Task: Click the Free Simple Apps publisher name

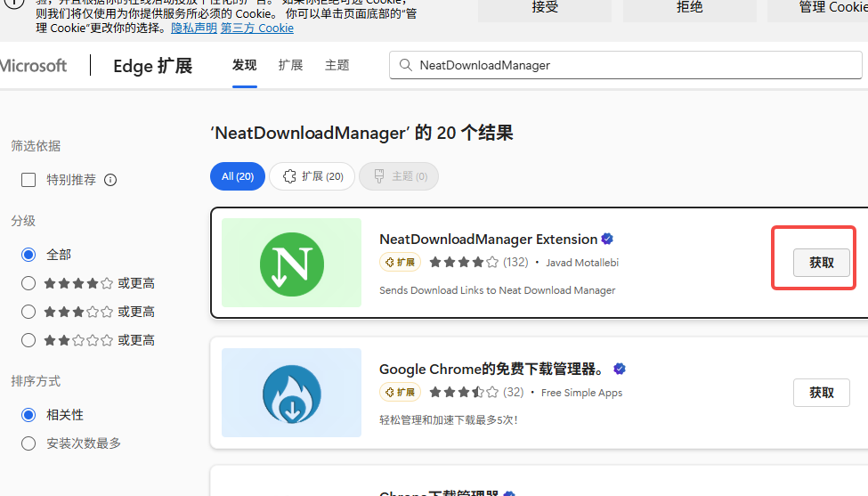Action: (582, 393)
